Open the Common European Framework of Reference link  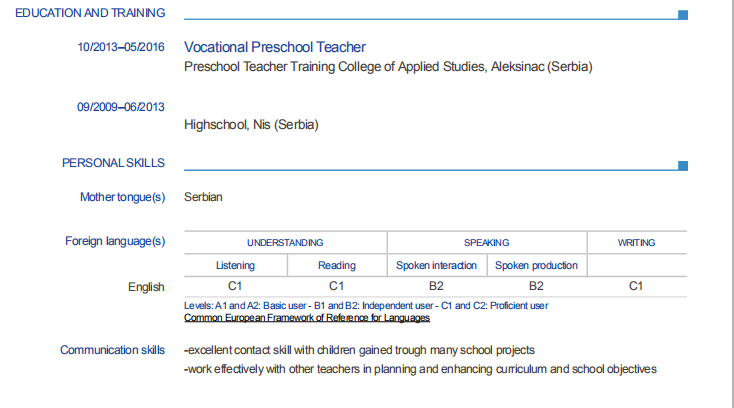[307, 318]
